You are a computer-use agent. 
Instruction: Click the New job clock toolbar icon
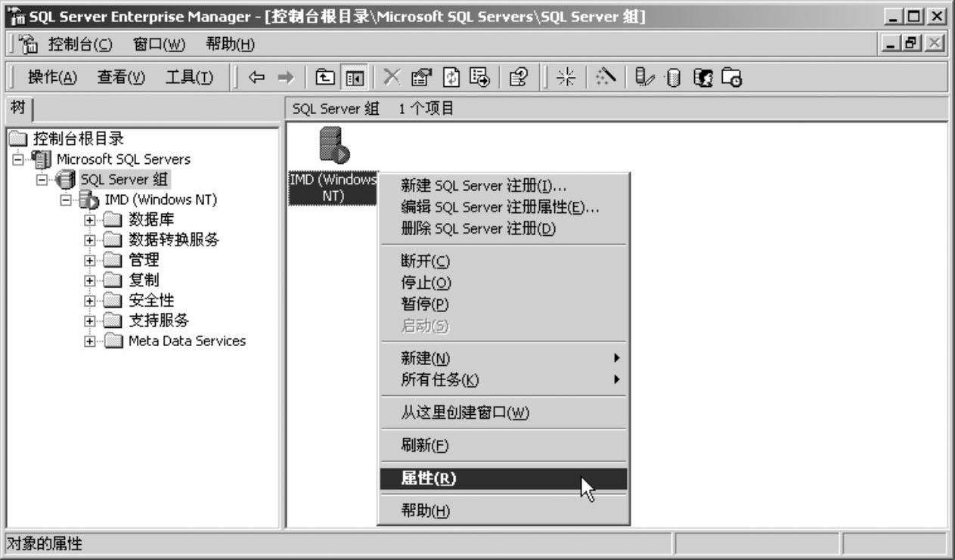[732, 77]
